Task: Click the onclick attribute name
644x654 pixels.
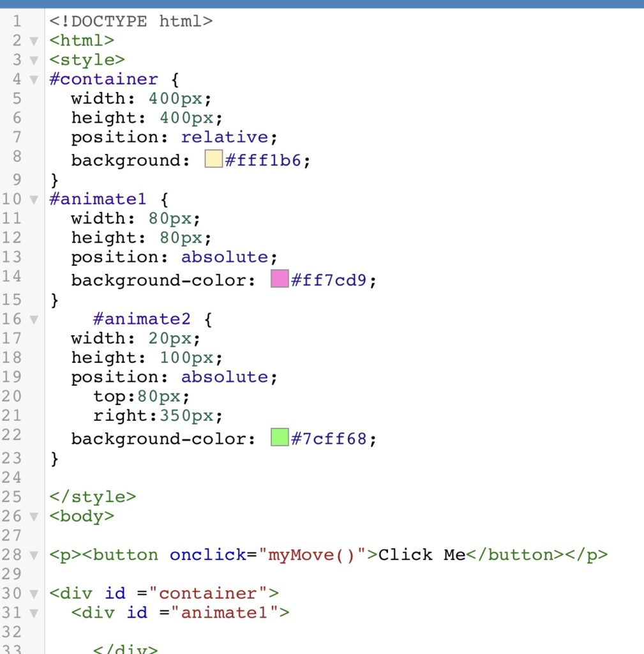Action: pyautogui.click(x=208, y=555)
